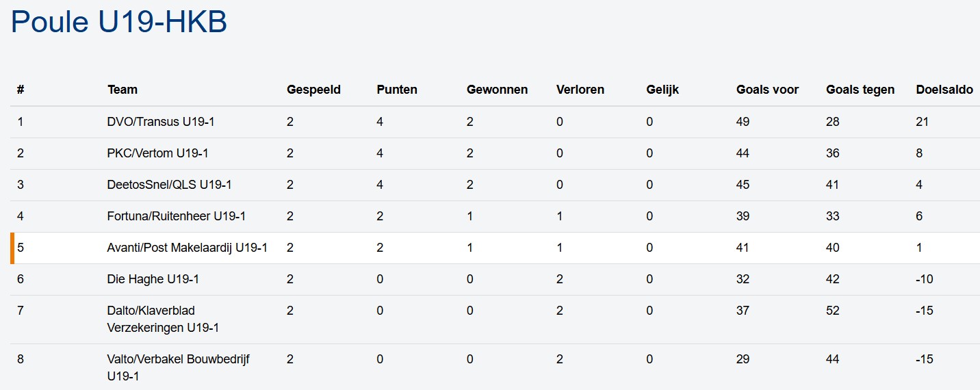The image size is (980, 390).
Task: Click Die Haghe U19-1 team name
Action: point(153,279)
